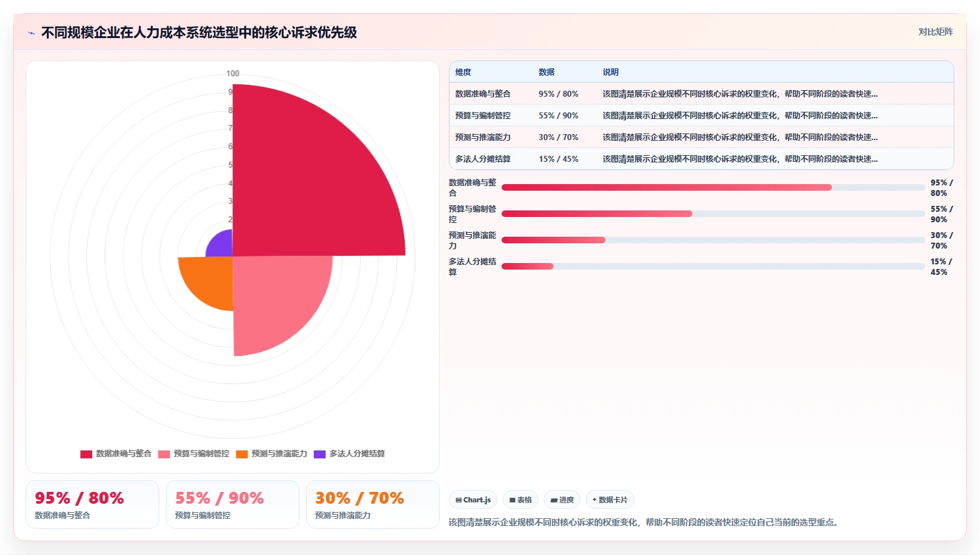This screenshot has height=555, width=980.
Task: Select the Chart.js tag
Action: coord(473,500)
